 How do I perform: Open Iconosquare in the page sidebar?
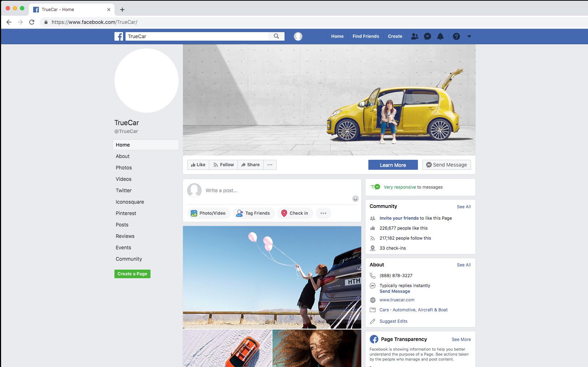coord(130,202)
